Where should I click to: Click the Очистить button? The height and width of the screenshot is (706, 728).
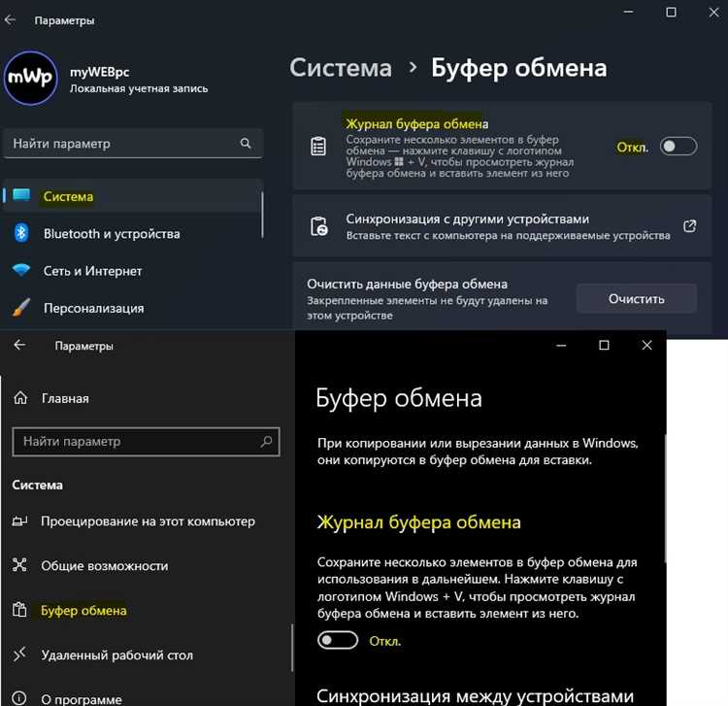(x=636, y=299)
